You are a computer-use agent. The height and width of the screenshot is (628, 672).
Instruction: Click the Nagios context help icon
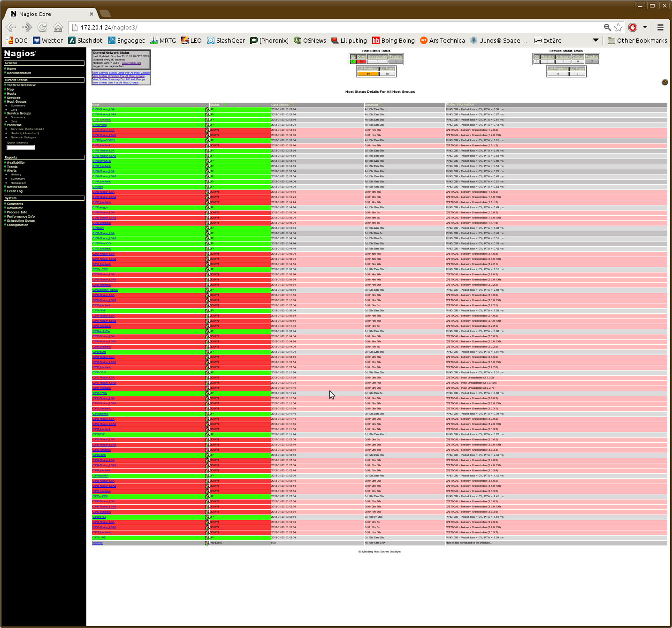(x=664, y=82)
